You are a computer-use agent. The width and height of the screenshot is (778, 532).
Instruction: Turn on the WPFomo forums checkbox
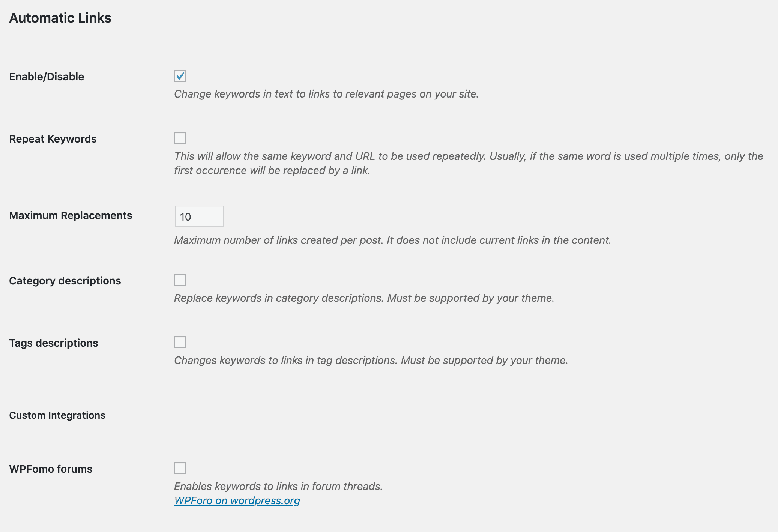click(x=180, y=468)
